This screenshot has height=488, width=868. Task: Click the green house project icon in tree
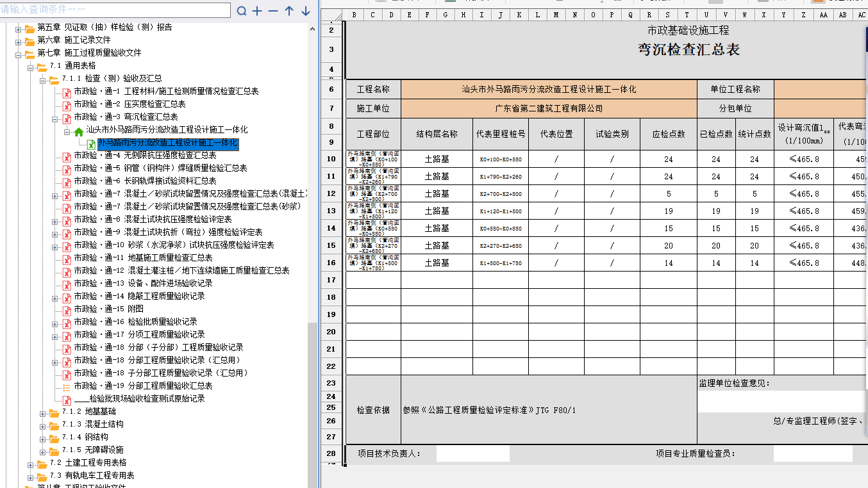tap(78, 131)
